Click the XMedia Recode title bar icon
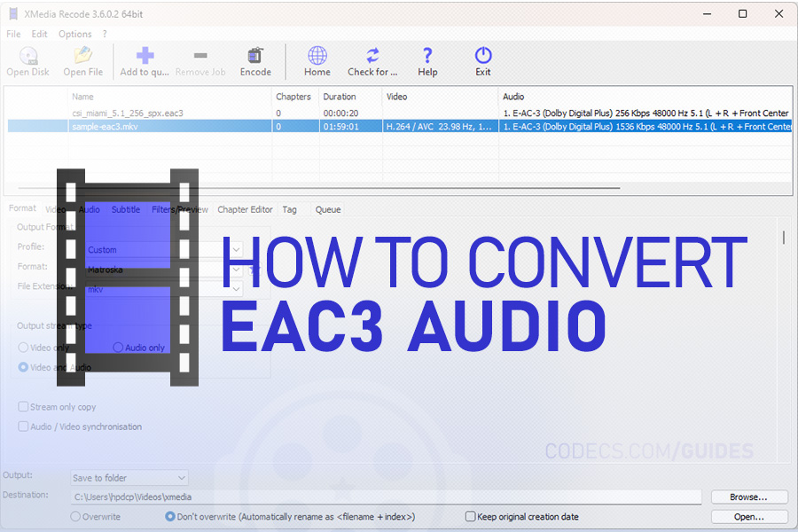The height and width of the screenshot is (532, 798). click(13, 14)
